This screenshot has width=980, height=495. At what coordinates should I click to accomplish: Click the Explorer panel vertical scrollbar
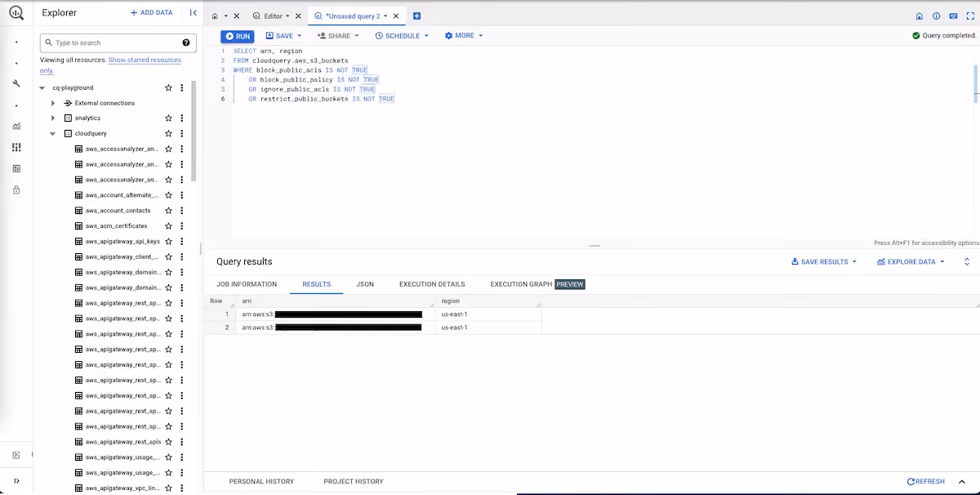tap(194, 131)
